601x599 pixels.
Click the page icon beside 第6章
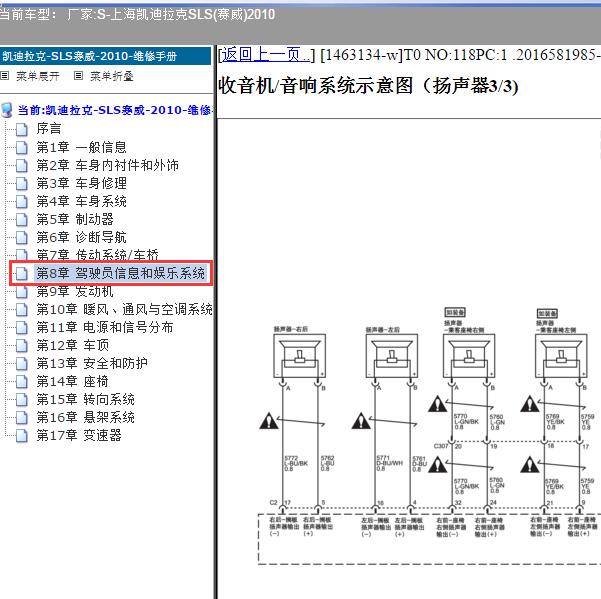pyautogui.click(x=22, y=238)
